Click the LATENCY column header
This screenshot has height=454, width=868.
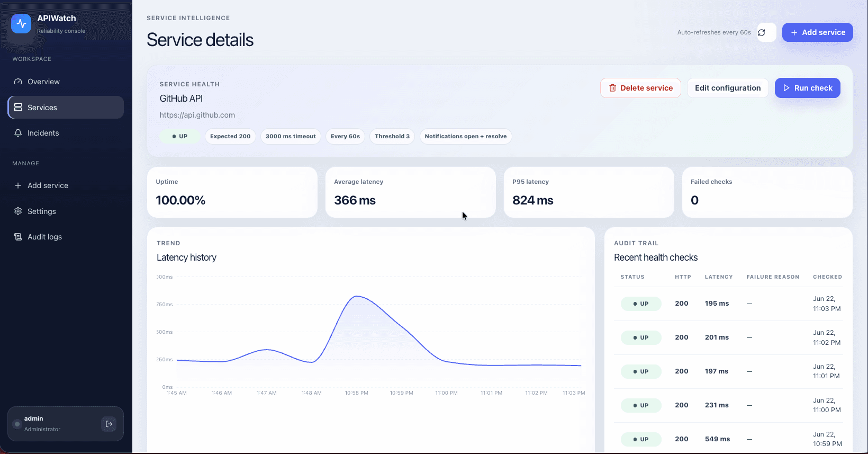(719, 277)
